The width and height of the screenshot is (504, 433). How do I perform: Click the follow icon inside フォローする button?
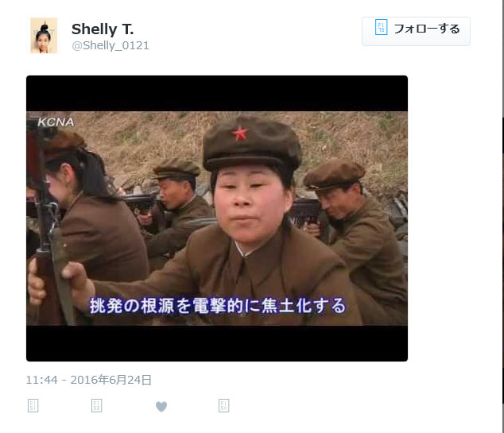[x=382, y=27]
